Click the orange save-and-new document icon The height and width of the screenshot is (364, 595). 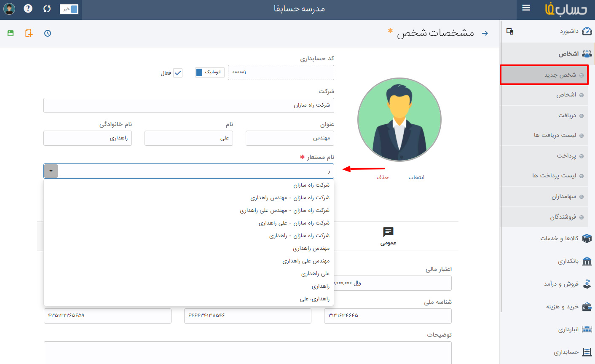[x=29, y=33]
